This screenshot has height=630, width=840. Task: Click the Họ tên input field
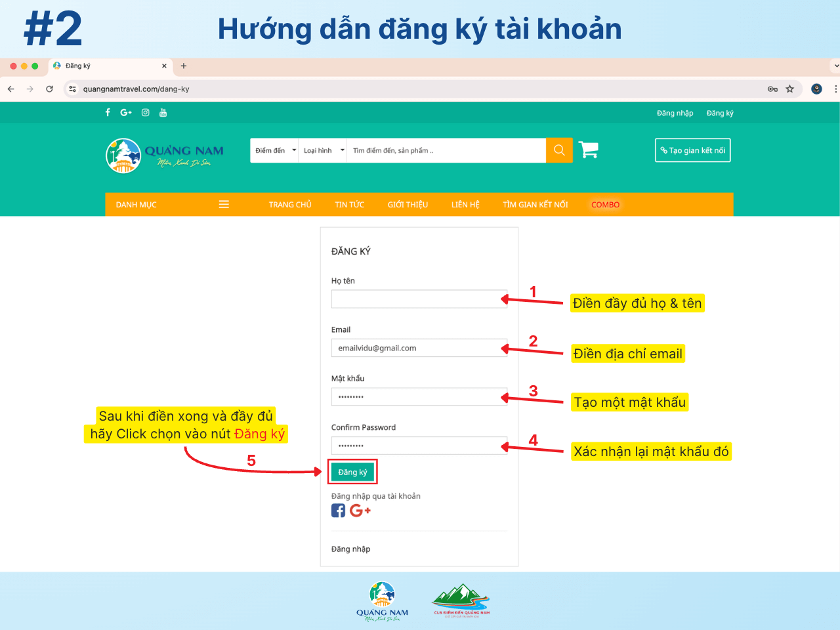419,299
